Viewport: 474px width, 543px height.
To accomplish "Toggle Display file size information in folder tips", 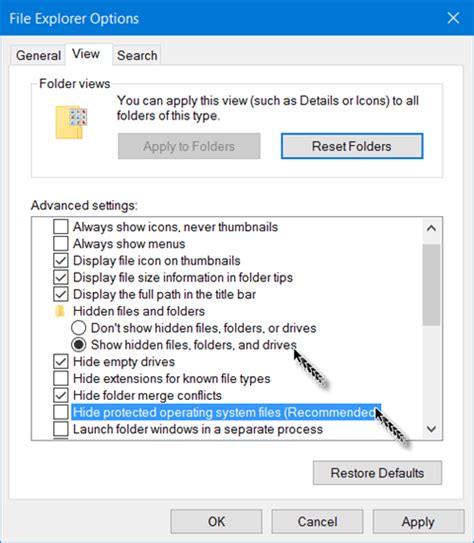I will (61, 277).
